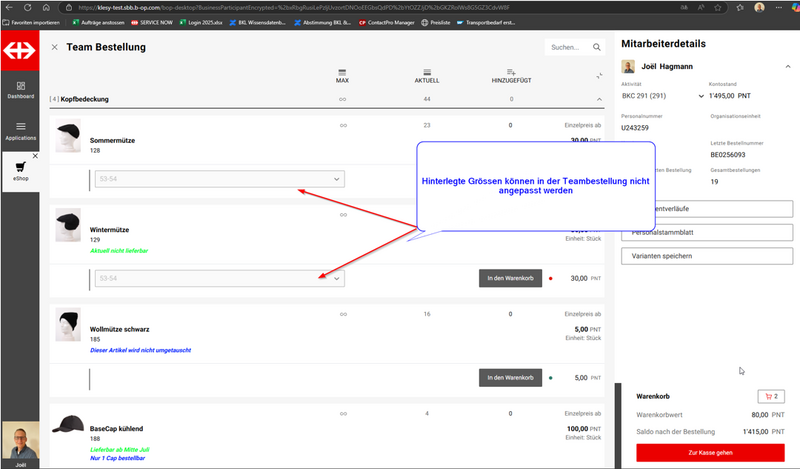Click the Warenkorb cart count icon
The width and height of the screenshot is (800, 469).
coord(770,396)
